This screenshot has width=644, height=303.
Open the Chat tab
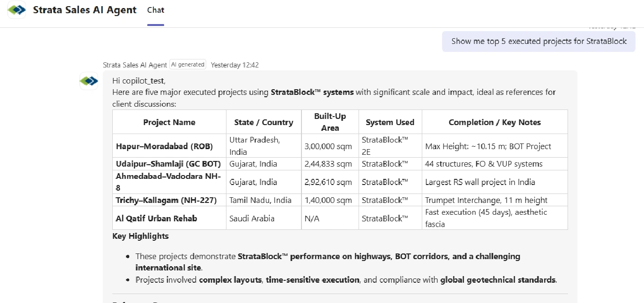(x=156, y=10)
